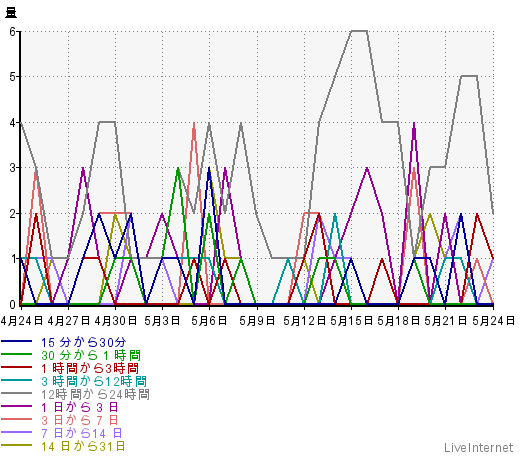Image resolution: width=520 pixels, height=457 pixels.
Task: Select the 3 日から 7 日 legend entry
Action: click(80, 420)
